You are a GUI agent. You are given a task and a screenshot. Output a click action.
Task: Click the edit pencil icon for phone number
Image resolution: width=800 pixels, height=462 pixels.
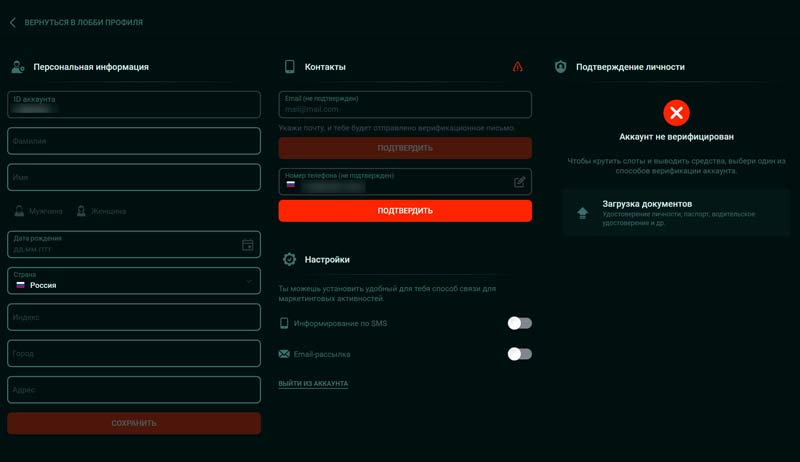click(x=520, y=182)
